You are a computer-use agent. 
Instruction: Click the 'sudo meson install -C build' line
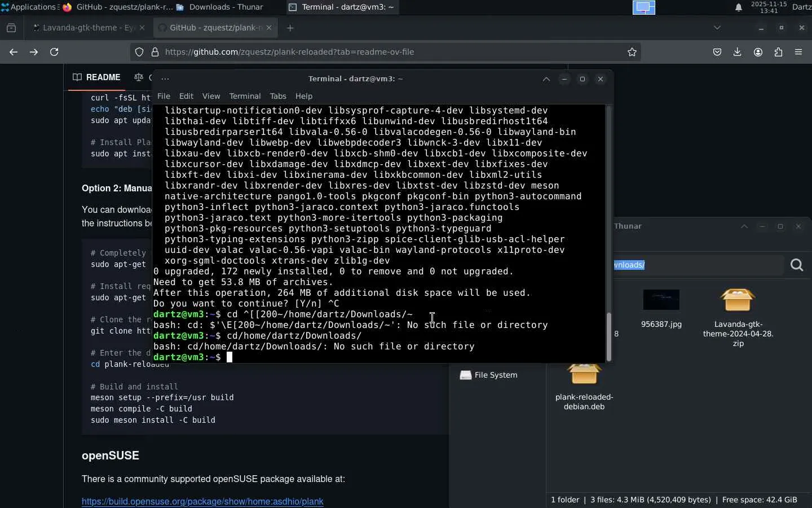click(x=153, y=420)
